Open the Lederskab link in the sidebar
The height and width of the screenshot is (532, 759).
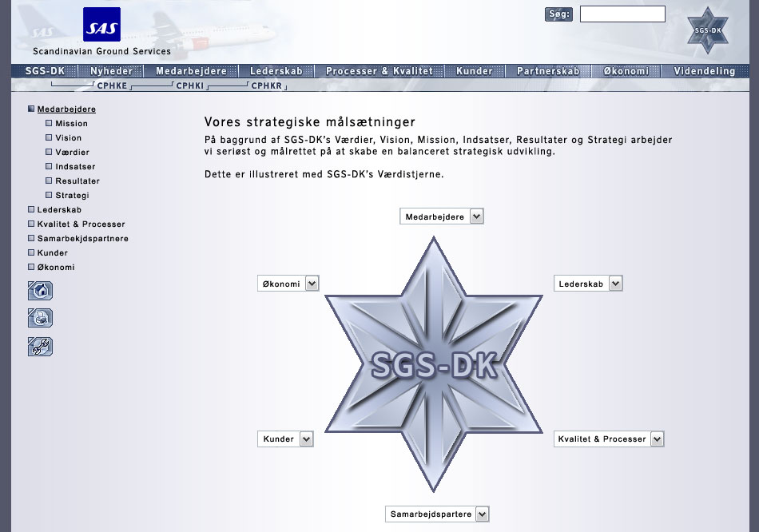[59, 209]
